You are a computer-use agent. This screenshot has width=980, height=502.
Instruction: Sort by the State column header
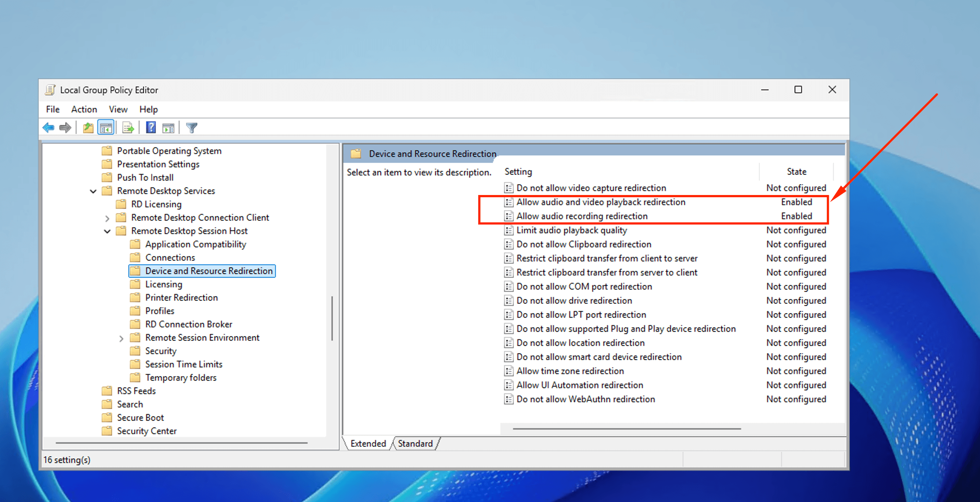(x=796, y=172)
